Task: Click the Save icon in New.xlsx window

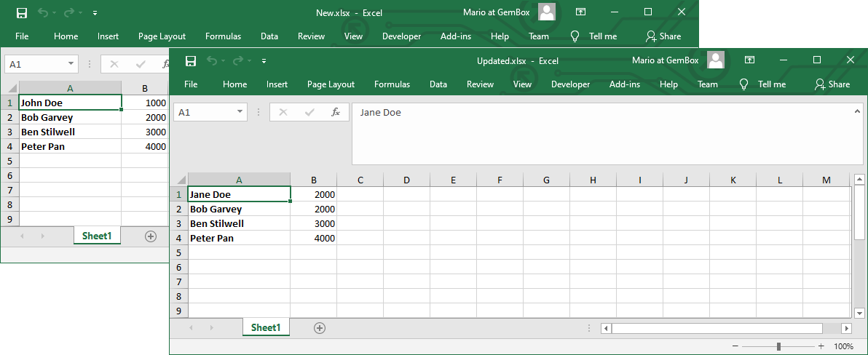Action: 22,12
